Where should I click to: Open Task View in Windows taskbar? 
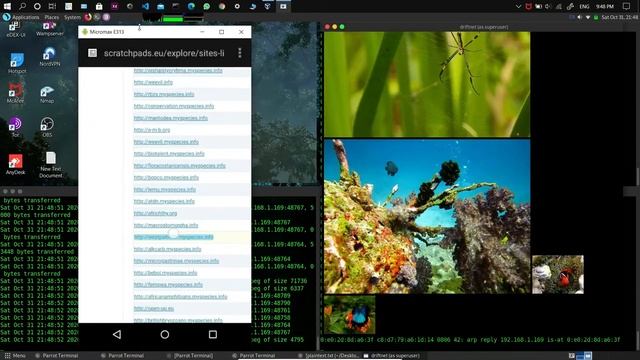pos(52,6)
